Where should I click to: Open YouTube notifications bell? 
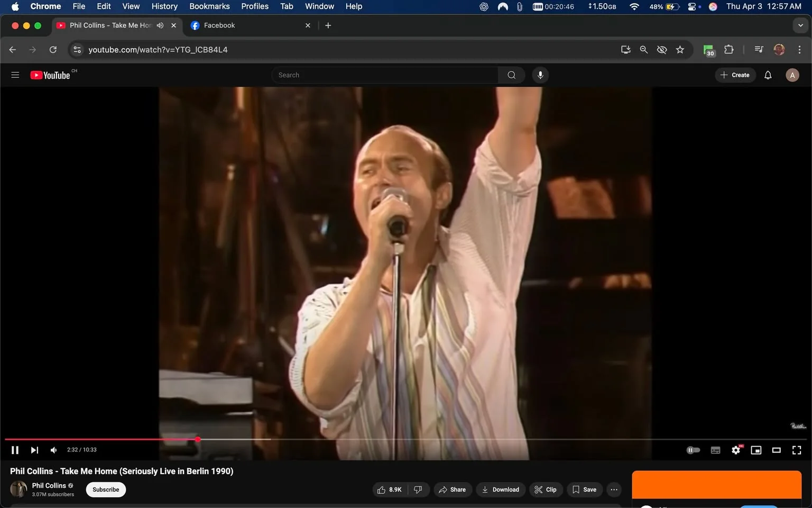(768, 75)
